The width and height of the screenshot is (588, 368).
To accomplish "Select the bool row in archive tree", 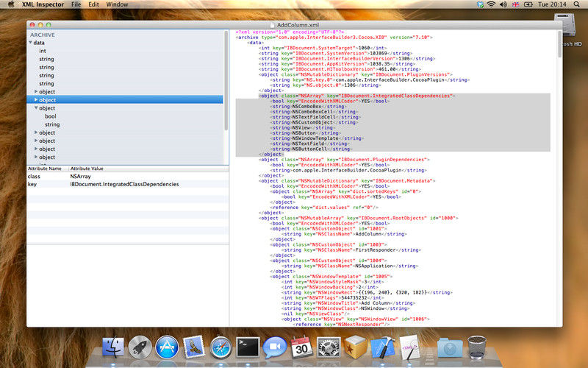I will 125,116.
